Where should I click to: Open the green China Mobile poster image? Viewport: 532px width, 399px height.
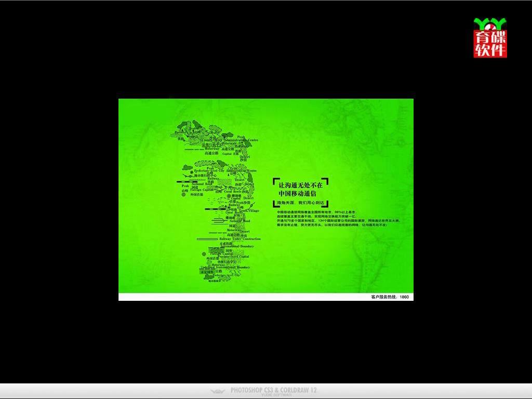click(266, 199)
